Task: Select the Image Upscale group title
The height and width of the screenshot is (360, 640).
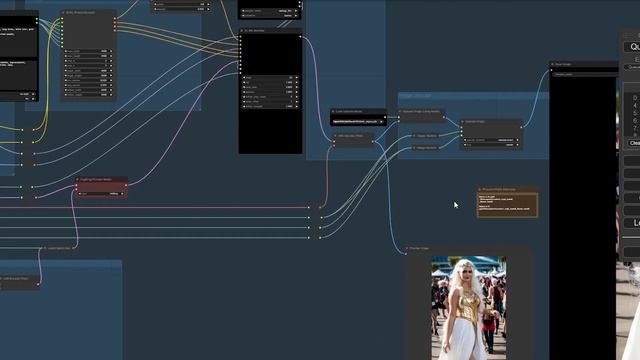Action: [x=415, y=96]
